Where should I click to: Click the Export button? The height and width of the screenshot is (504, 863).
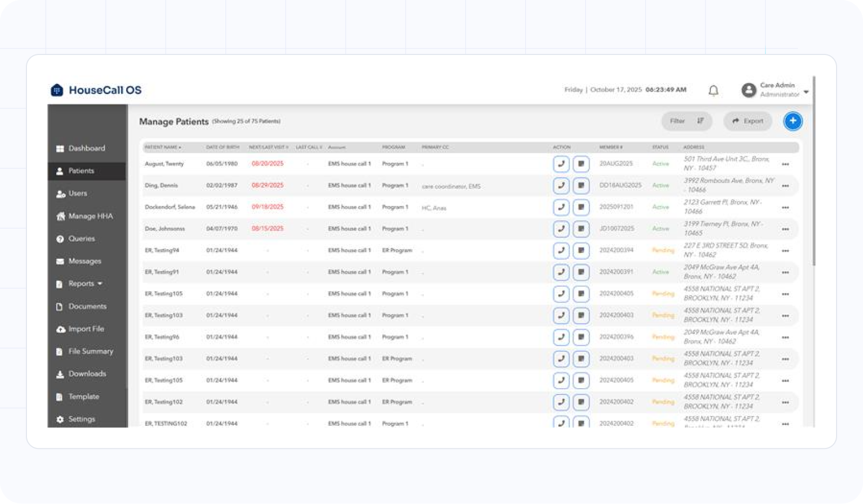[748, 121]
